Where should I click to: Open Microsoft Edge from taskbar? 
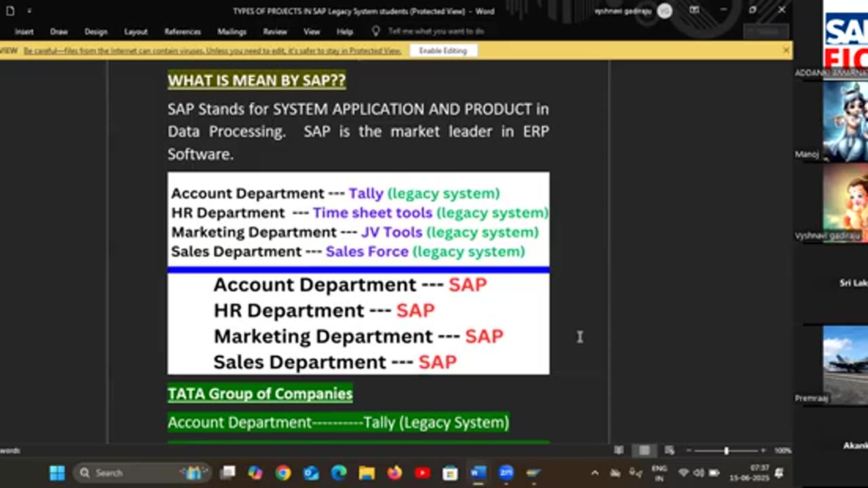pos(338,473)
